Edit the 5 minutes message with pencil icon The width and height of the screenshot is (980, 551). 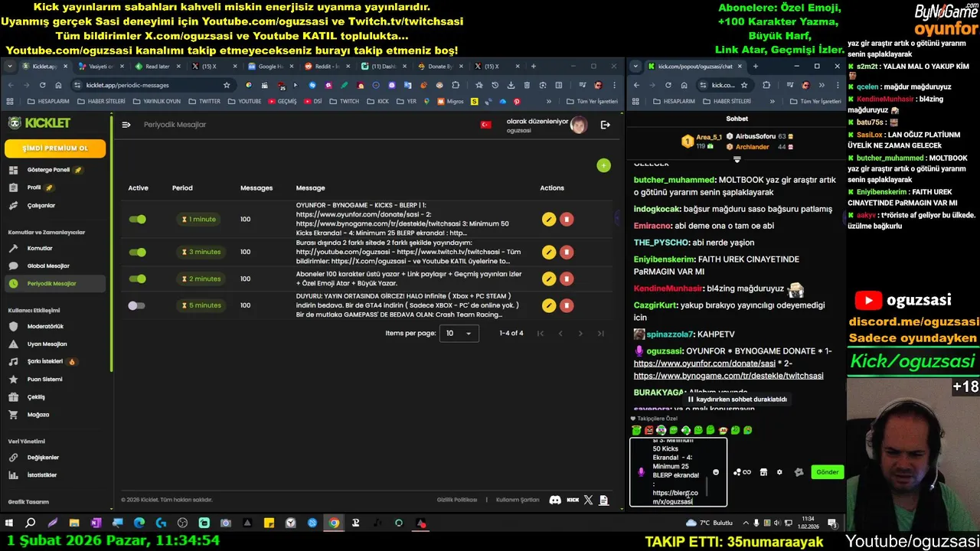point(548,305)
